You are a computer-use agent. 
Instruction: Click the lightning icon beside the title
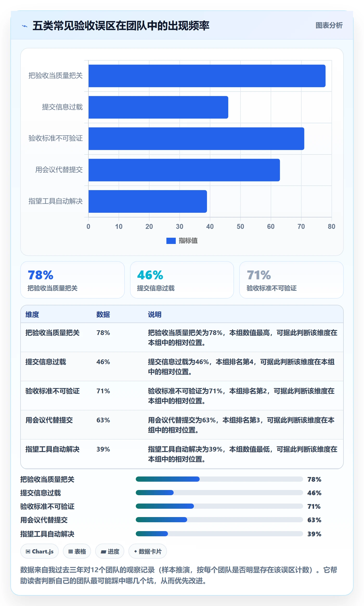(x=25, y=26)
